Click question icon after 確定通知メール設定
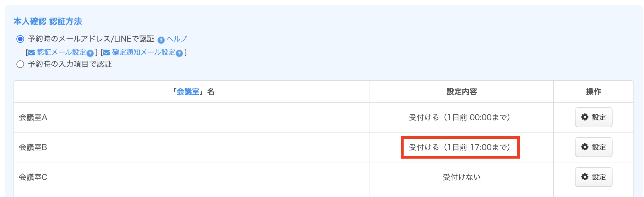This screenshot has width=644, height=197. coord(179,53)
